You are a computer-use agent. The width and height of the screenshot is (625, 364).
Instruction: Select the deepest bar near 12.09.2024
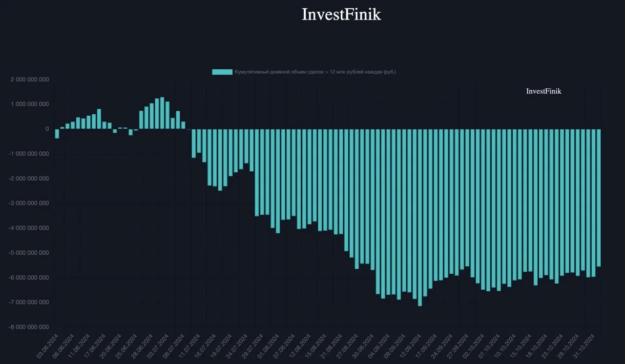click(420, 218)
